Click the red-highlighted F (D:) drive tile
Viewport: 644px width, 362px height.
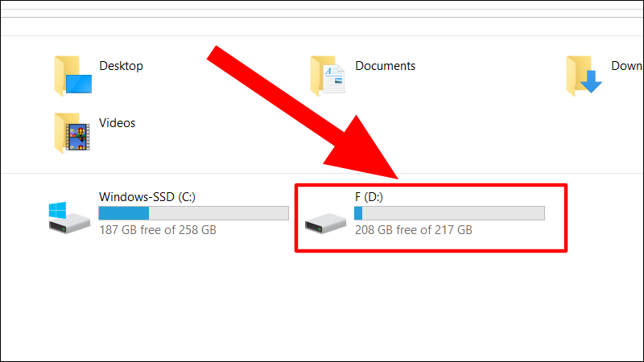pyautogui.click(x=431, y=217)
